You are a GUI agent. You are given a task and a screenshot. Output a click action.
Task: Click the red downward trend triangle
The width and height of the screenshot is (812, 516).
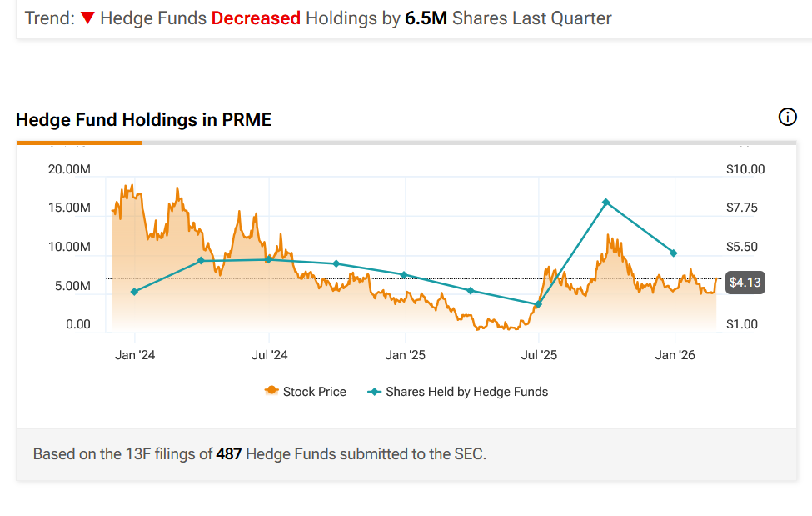tap(88, 18)
